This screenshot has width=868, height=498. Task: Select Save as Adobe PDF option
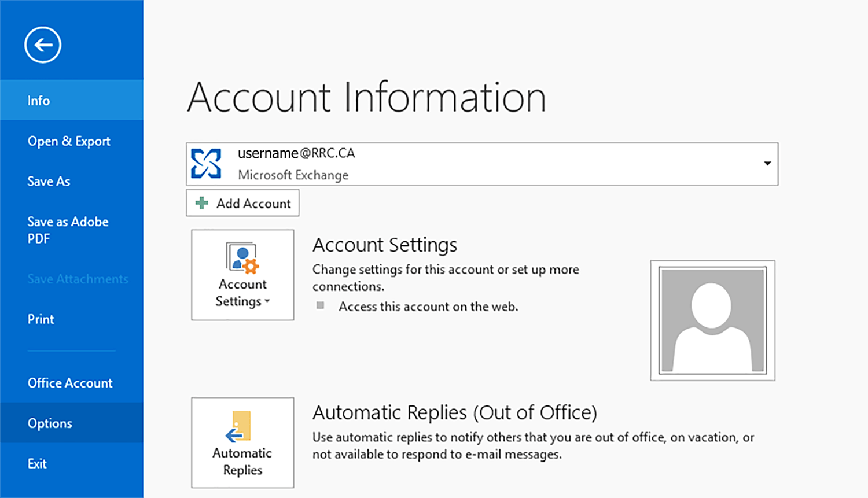[68, 230]
